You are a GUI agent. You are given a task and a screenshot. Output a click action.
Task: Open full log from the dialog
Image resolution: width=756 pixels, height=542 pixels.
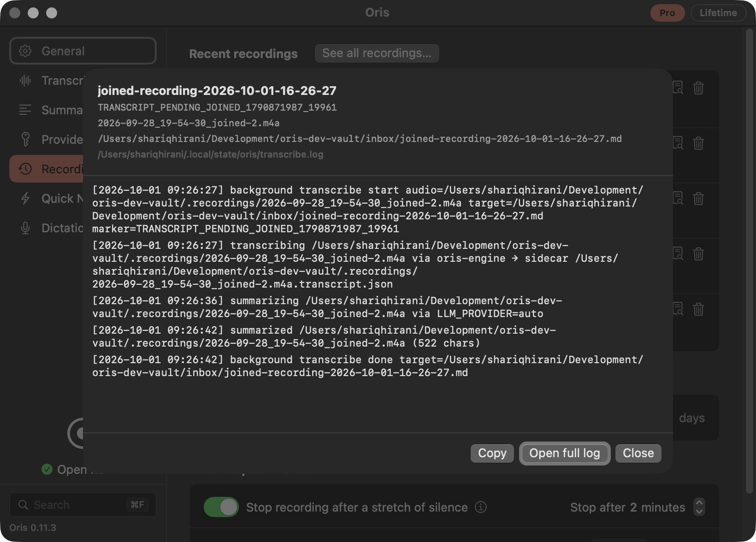[564, 453]
